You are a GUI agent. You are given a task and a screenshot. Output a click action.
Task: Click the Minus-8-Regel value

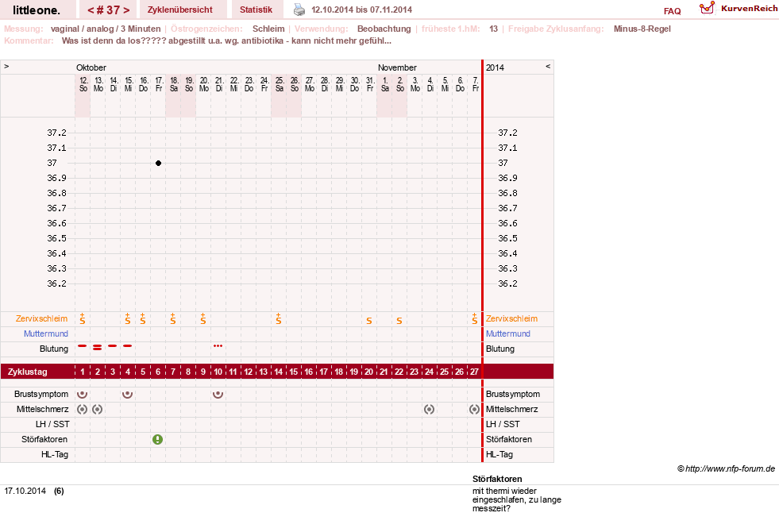(x=642, y=29)
